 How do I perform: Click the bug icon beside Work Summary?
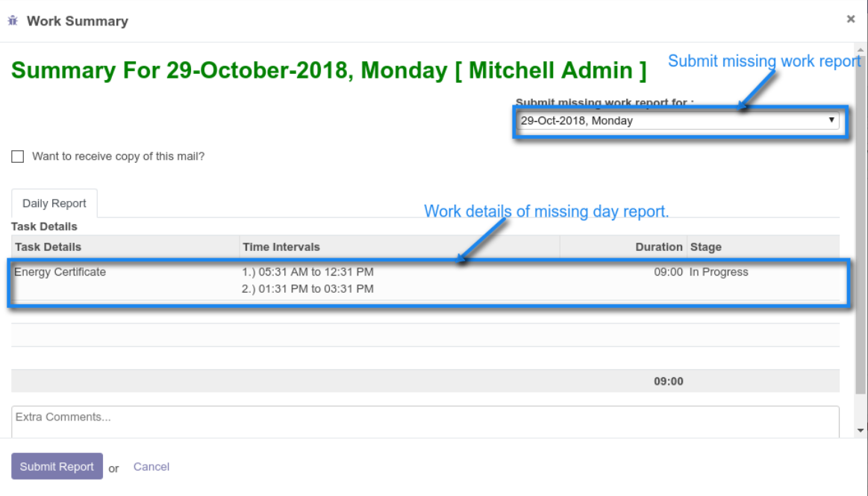(13, 21)
